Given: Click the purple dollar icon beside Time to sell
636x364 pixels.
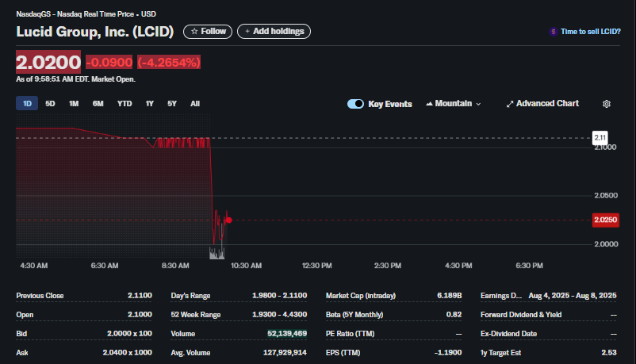Looking at the screenshot, I should pos(554,32).
